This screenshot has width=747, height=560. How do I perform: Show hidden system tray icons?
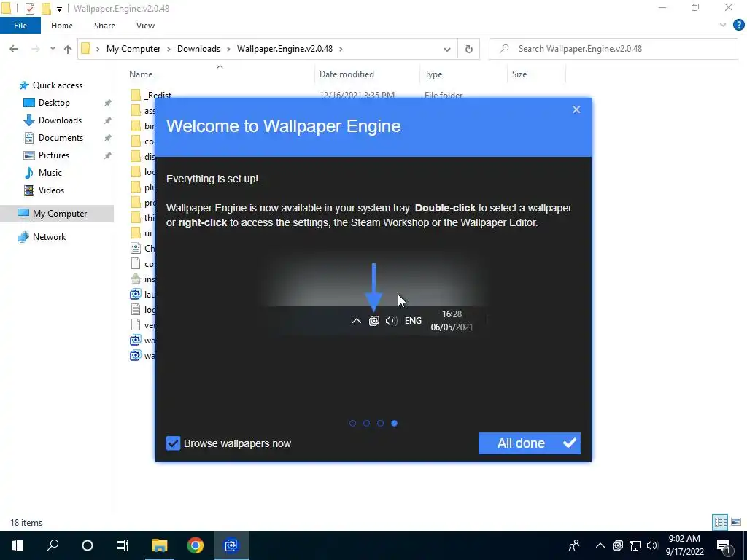(600, 545)
